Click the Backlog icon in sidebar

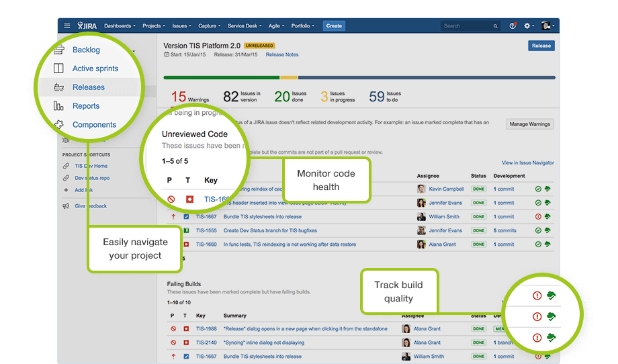coord(59,50)
